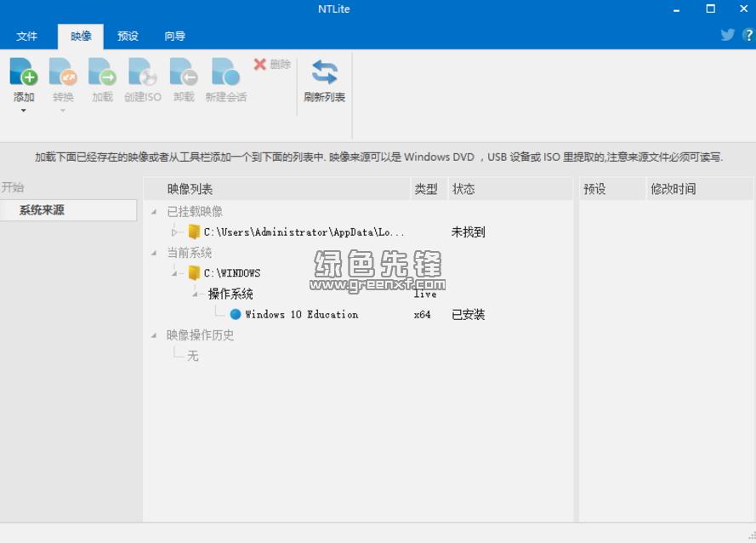The height and width of the screenshot is (543, 756).
Task: Select the Windows 10 Education entry
Action: pos(301,315)
